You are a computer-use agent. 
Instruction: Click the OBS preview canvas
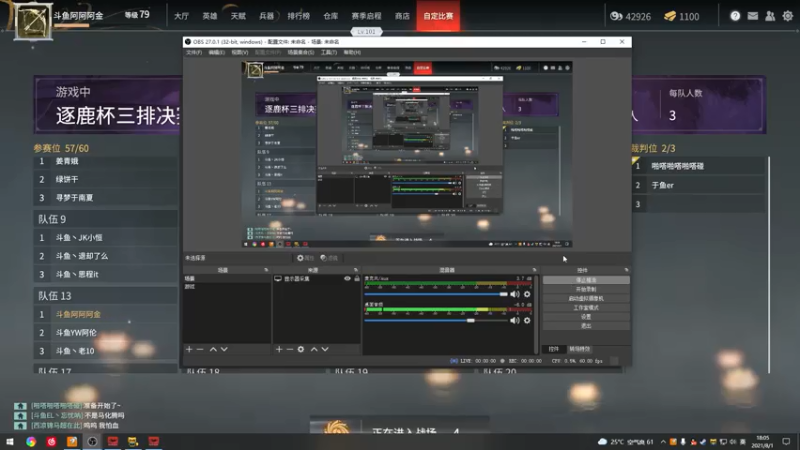tap(407, 155)
